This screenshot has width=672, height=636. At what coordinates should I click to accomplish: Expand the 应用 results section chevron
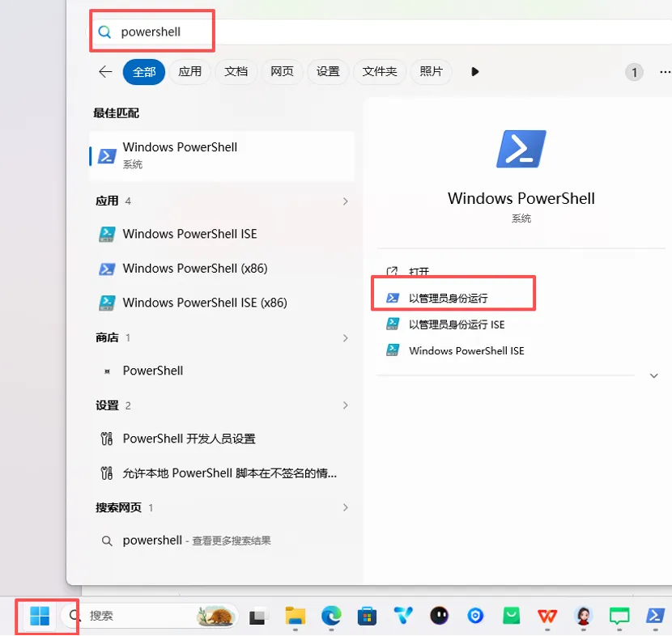[x=346, y=201]
